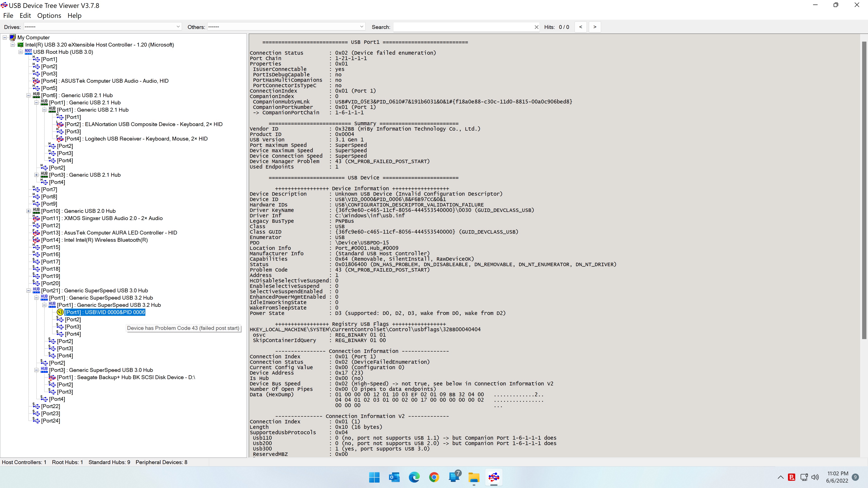The height and width of the screenshot is (488, 868).
Task: Select Generic SuperSpeed USB 3.2 Hub under Port21
Action: click(101, 298)
